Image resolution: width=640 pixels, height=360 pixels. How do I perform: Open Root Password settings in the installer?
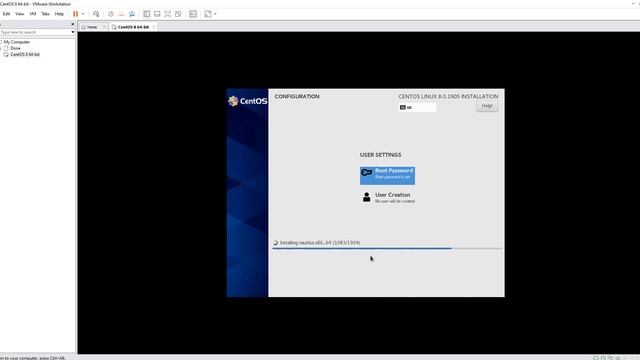point(387,176)
